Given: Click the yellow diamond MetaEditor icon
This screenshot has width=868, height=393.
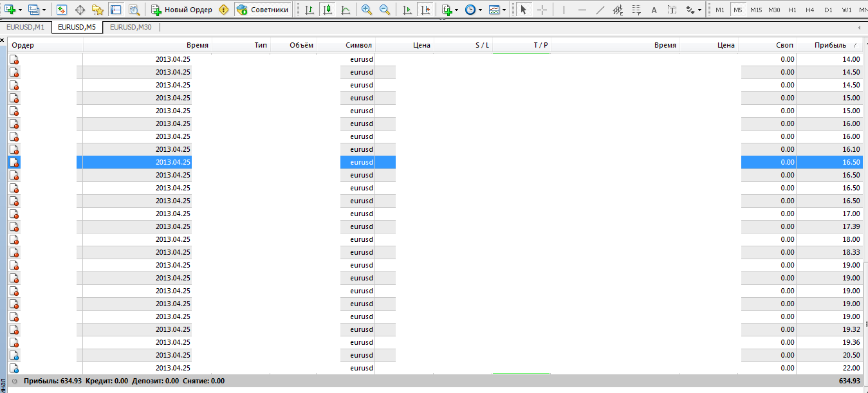Looking at the screenshot, I should coord(223,10).
